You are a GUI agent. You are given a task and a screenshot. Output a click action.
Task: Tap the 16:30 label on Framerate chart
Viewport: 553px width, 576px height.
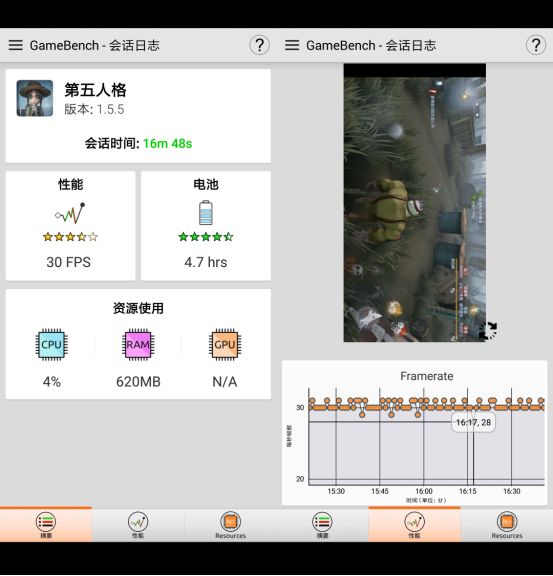(511, 491)
